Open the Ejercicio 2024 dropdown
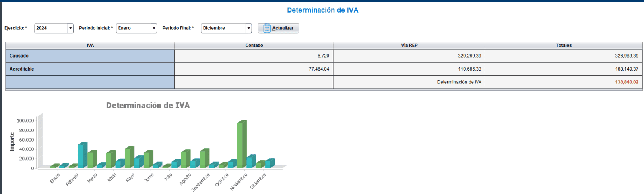This screenshot has height=194, width=644. point(54,28)
